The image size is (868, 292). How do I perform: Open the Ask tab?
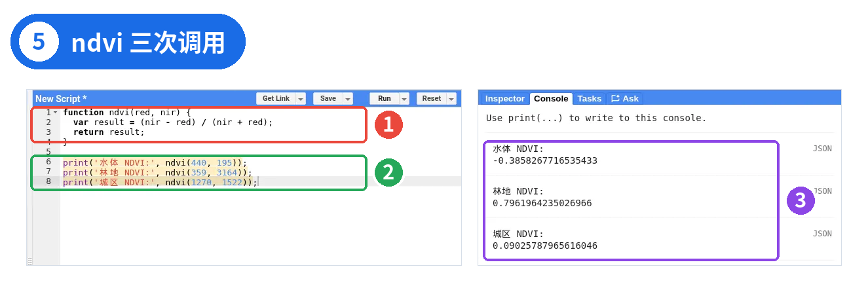pos(625,99)
